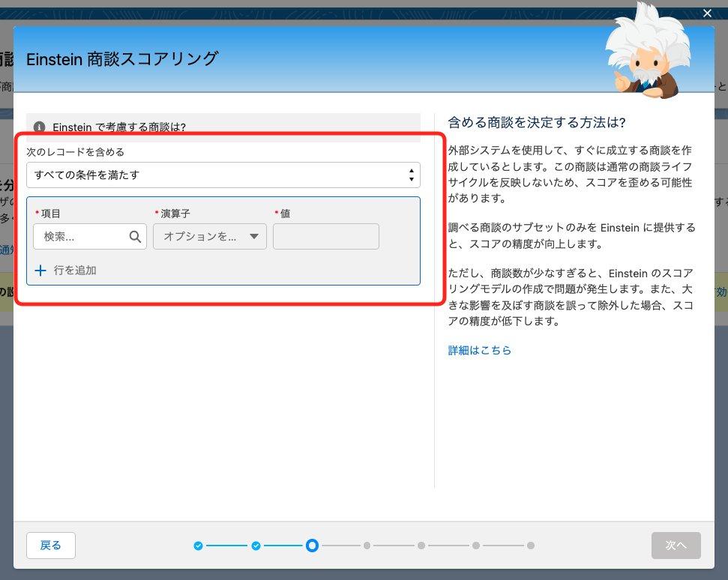Click the 含める商談を決定する方法は? heading

click(x=537, y=122)
